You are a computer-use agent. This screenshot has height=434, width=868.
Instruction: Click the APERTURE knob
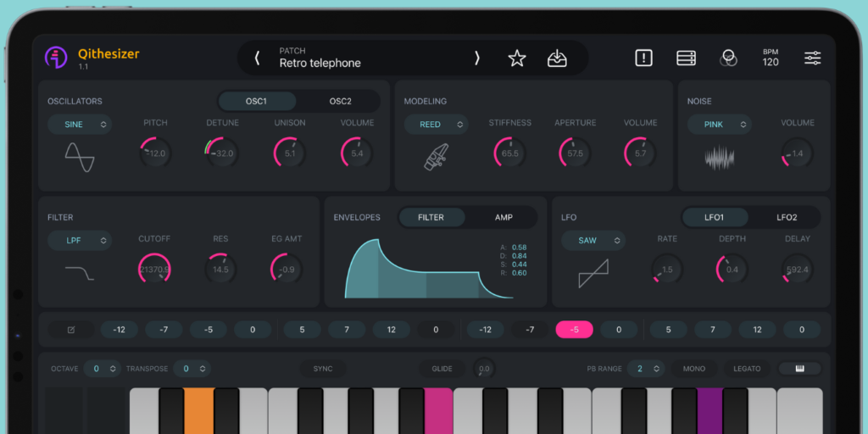[x=576, y=153]
